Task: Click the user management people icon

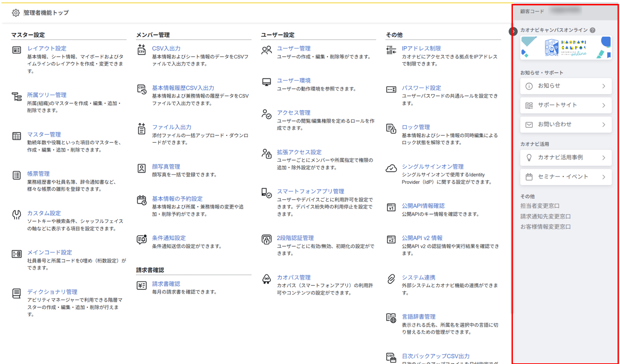Action: click(x=266, y=50)
